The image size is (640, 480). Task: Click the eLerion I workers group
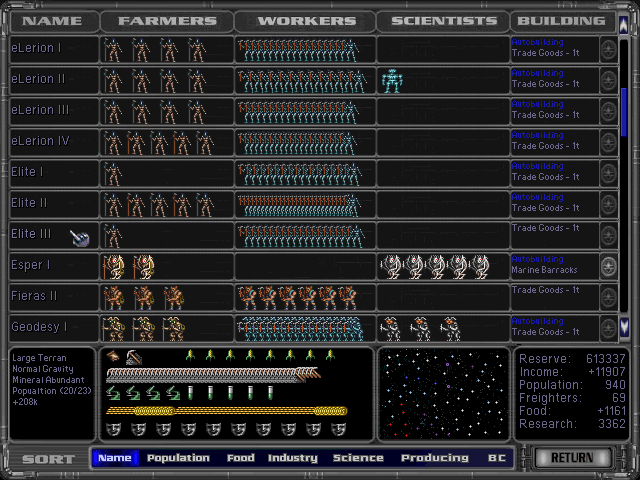click(299, 50)
